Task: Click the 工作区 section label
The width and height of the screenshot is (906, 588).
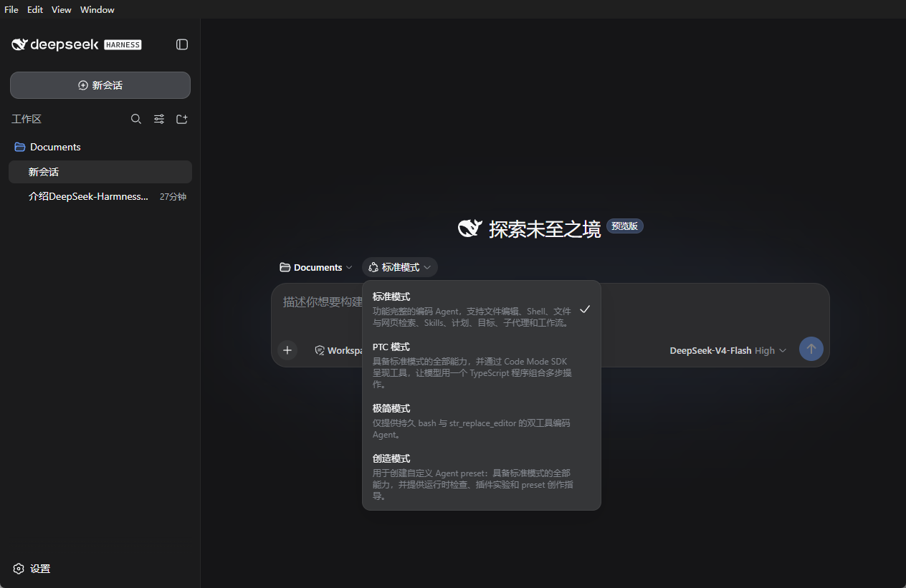Action: (27, 119)
